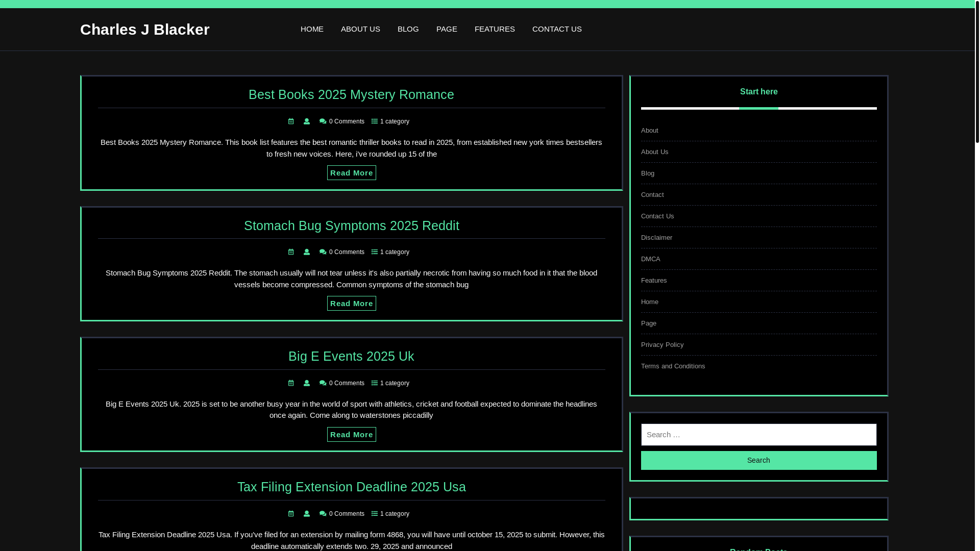The width and height of the screenshot is (980, 551).
Task: Click comments bubble icon under Tax Filing post
Action: tap(323, 514)
